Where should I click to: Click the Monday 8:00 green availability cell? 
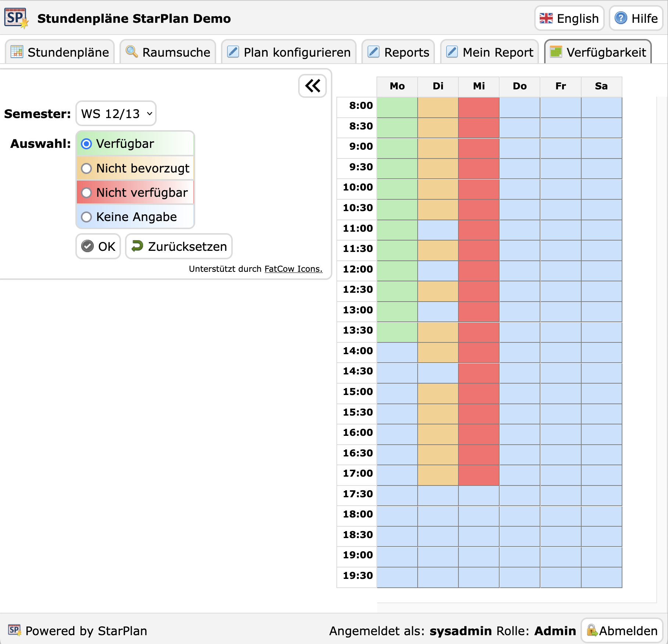[397, 107]
